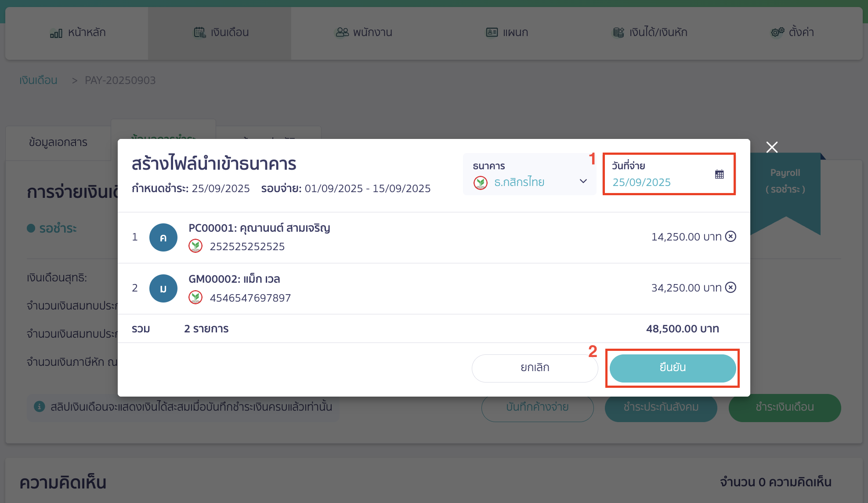Click the info icon near payslip note
Screen dimensions: 868x503
point(40,407)
